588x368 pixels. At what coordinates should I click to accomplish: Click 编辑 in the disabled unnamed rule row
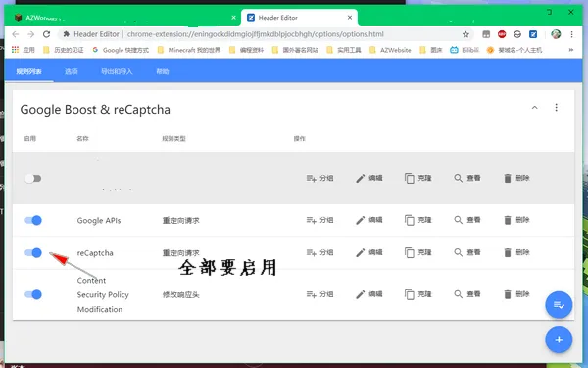[x=368, y=178]
